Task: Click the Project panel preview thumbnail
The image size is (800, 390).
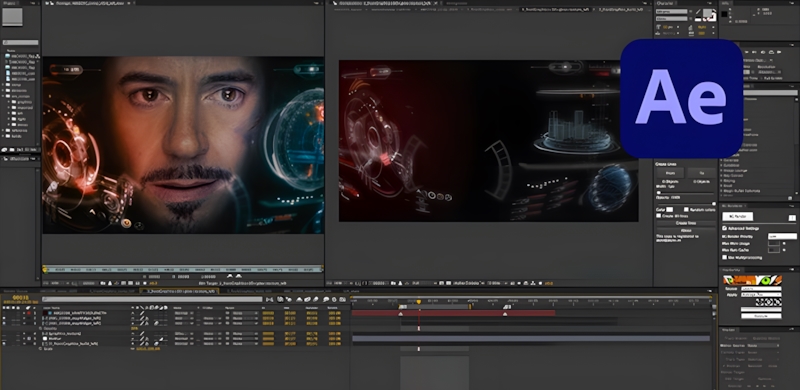Action: pos(12,17)
